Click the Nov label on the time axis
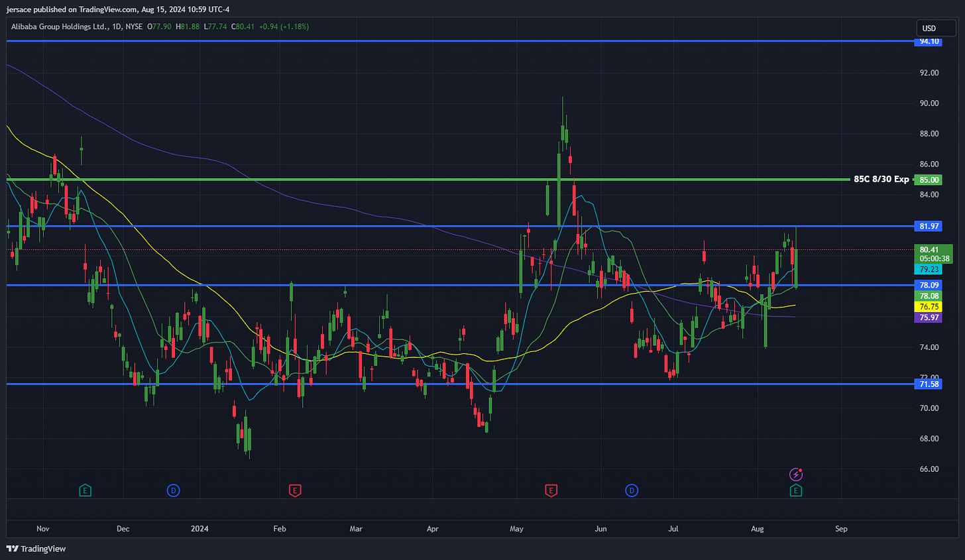The width and height of the screenshot is (965, 560). coord(43,529)
